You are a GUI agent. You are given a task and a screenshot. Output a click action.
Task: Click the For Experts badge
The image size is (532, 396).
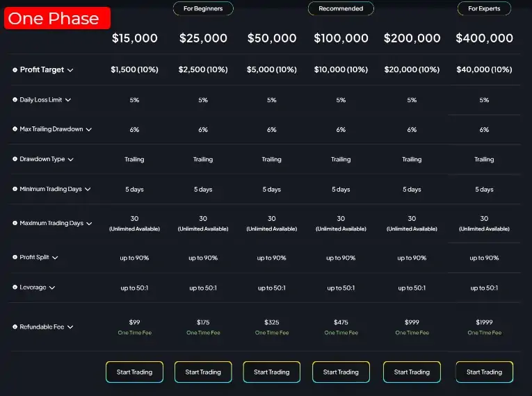484,9
